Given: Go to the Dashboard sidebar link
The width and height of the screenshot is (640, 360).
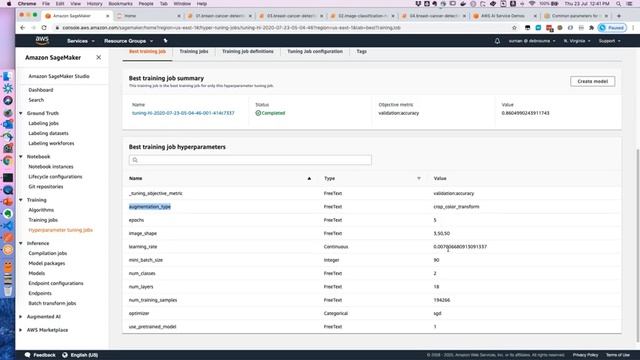Looking at the screenshot, I should click(x=41, y=90).
